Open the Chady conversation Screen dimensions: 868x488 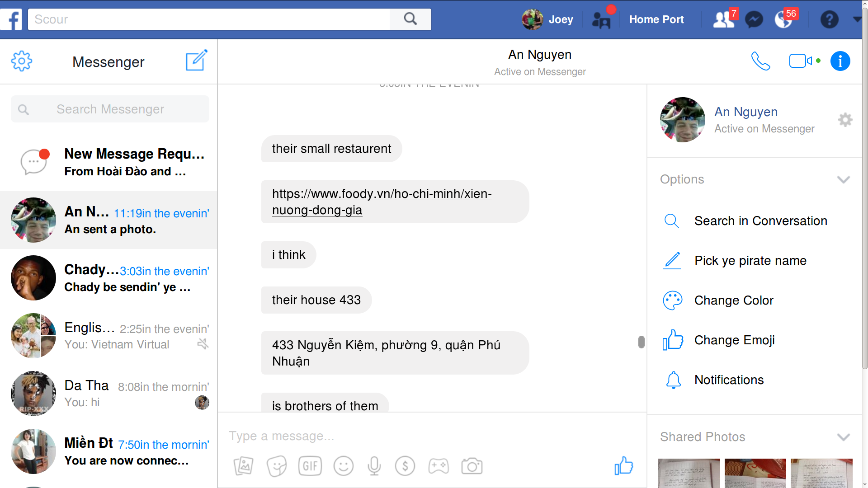click(x=108, y=278)
